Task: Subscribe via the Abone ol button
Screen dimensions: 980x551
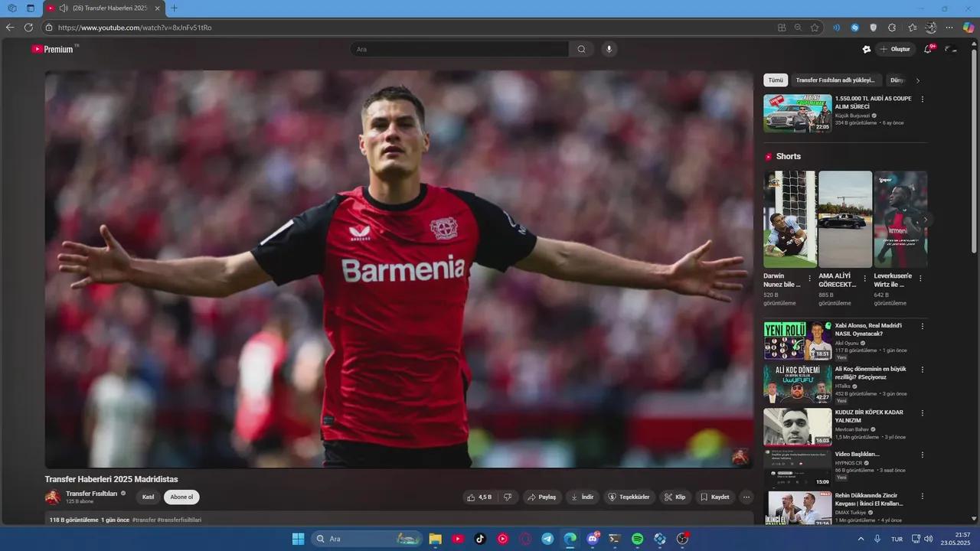Action: 181,497
